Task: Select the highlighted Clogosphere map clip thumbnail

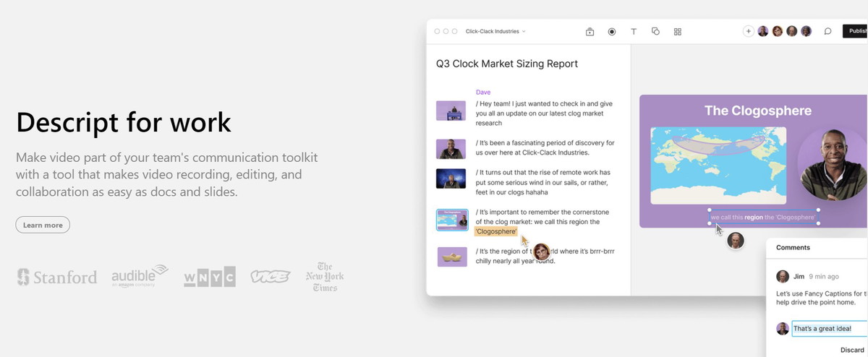Action: coord(452,220)
